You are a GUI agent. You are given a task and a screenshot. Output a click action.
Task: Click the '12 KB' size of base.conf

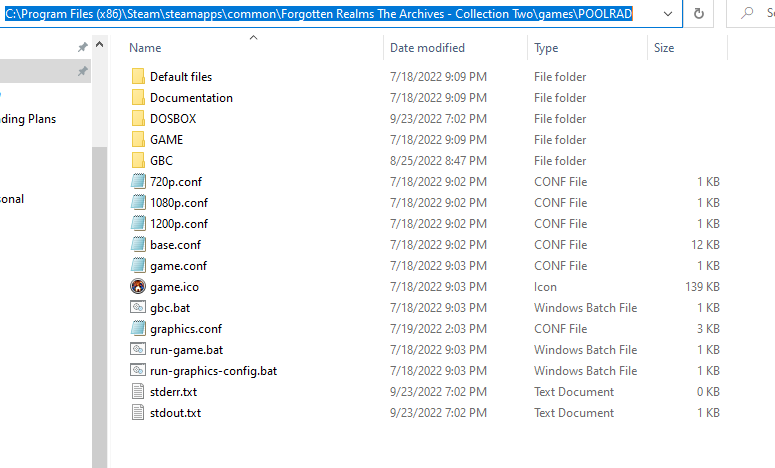pyautogui.click(x=705, y=245)
